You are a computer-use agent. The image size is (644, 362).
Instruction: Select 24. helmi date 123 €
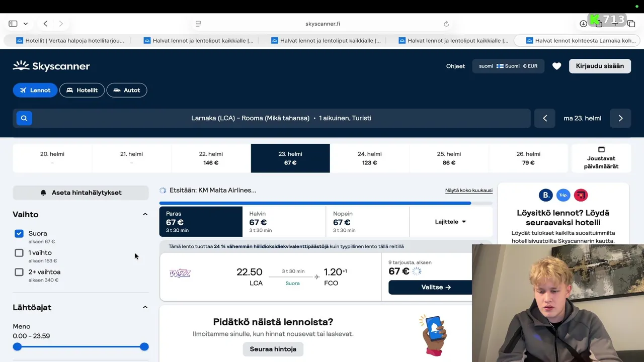coord(370,158)
